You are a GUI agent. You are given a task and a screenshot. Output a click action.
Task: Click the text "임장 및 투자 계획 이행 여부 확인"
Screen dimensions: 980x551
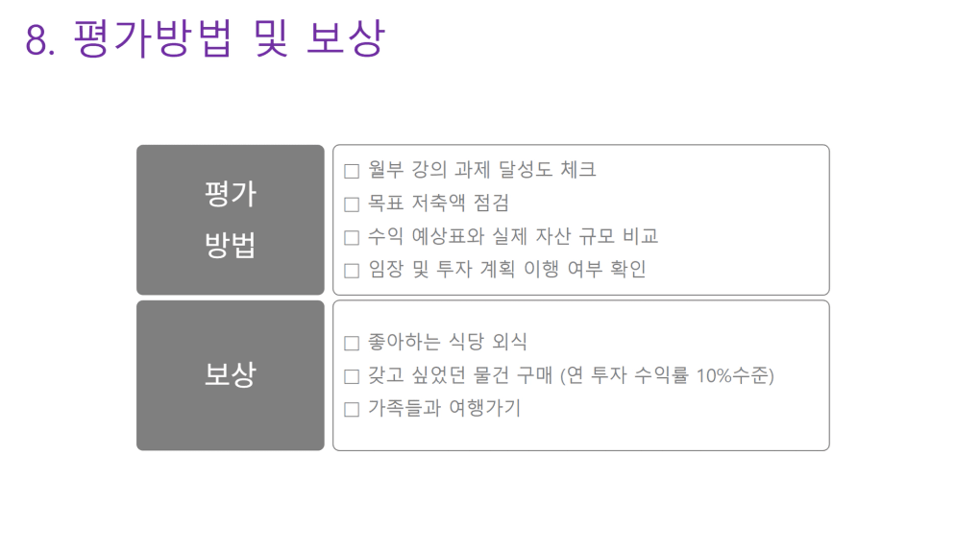507,270
